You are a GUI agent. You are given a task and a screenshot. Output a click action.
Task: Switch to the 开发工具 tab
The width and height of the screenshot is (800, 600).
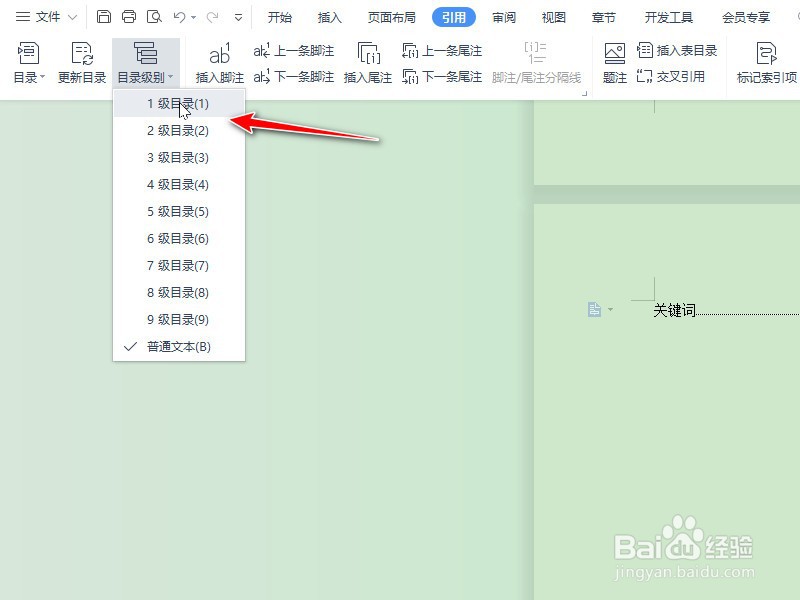668,17
